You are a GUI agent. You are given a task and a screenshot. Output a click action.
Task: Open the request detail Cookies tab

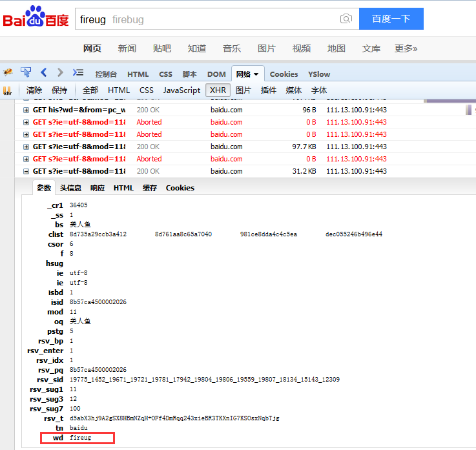180,188
